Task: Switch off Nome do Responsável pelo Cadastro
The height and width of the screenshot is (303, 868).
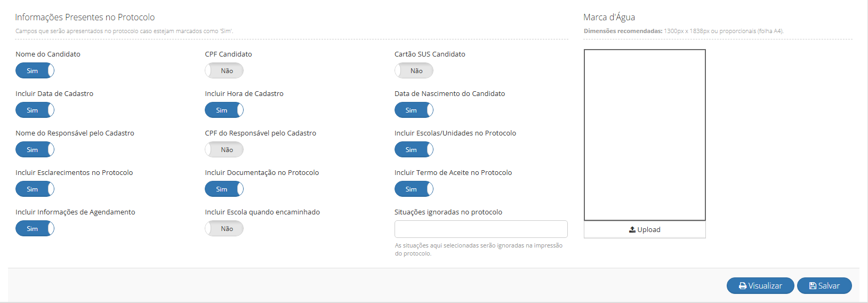Action: 35,149
